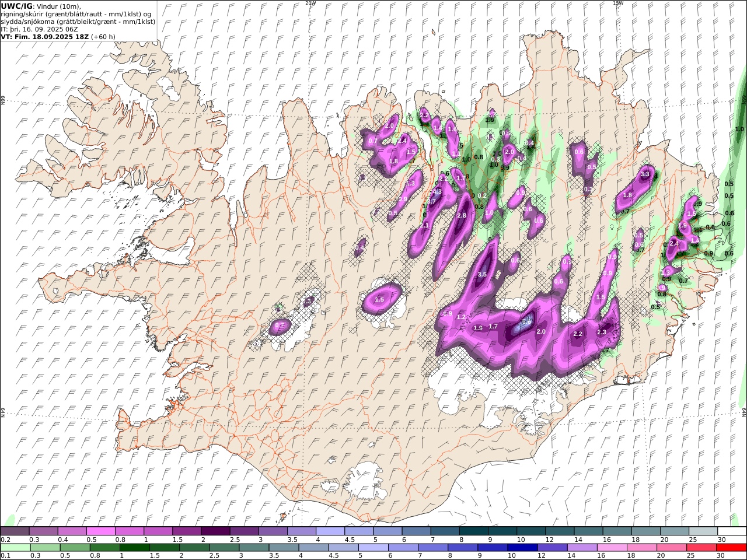Click the 20W longitude label

pos(310,3)
